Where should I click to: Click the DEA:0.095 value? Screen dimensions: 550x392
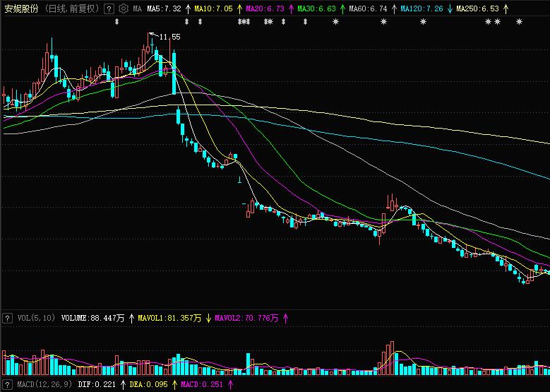click(x=149, y=385)
